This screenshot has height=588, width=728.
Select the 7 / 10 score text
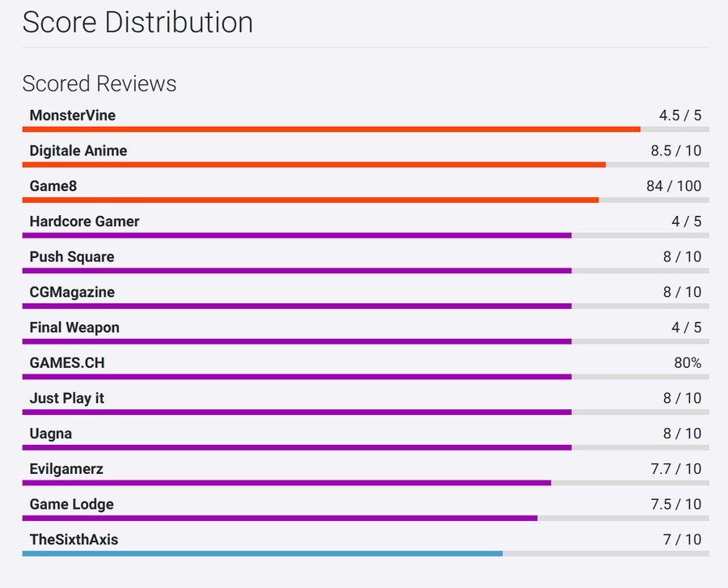coord(682,539)
